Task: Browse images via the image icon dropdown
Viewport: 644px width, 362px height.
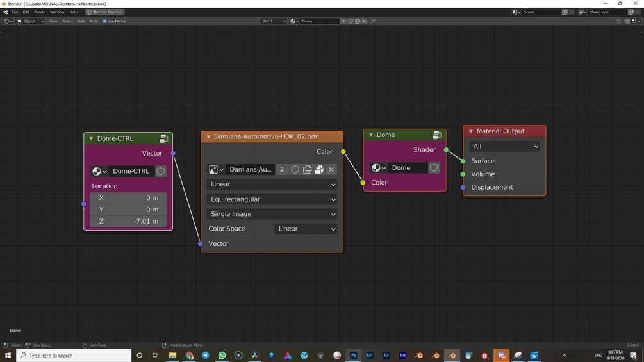Action: click(216, 170)
